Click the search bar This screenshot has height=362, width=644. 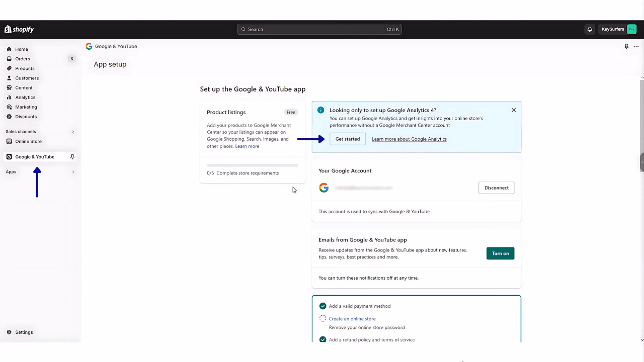point(319,29)
